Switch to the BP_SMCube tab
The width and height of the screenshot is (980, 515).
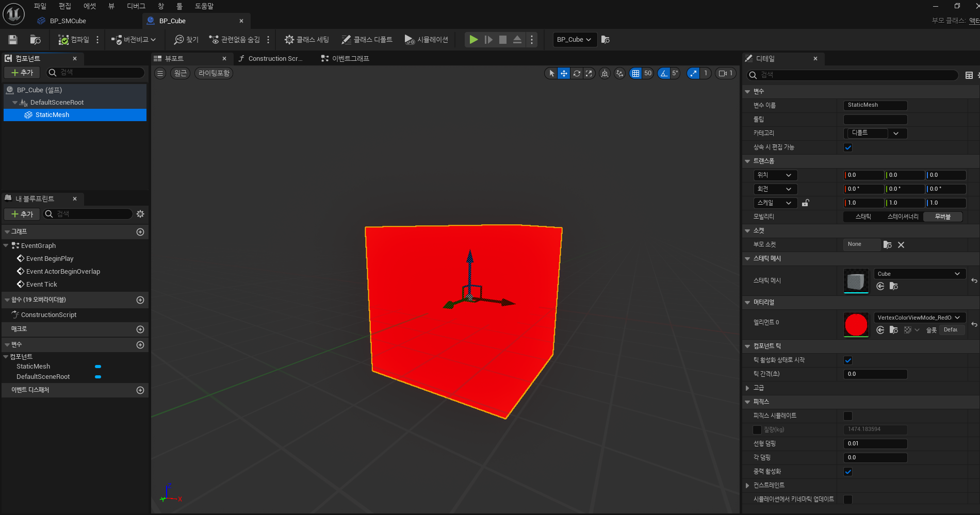pyautogui.click(x=68, y=21)
